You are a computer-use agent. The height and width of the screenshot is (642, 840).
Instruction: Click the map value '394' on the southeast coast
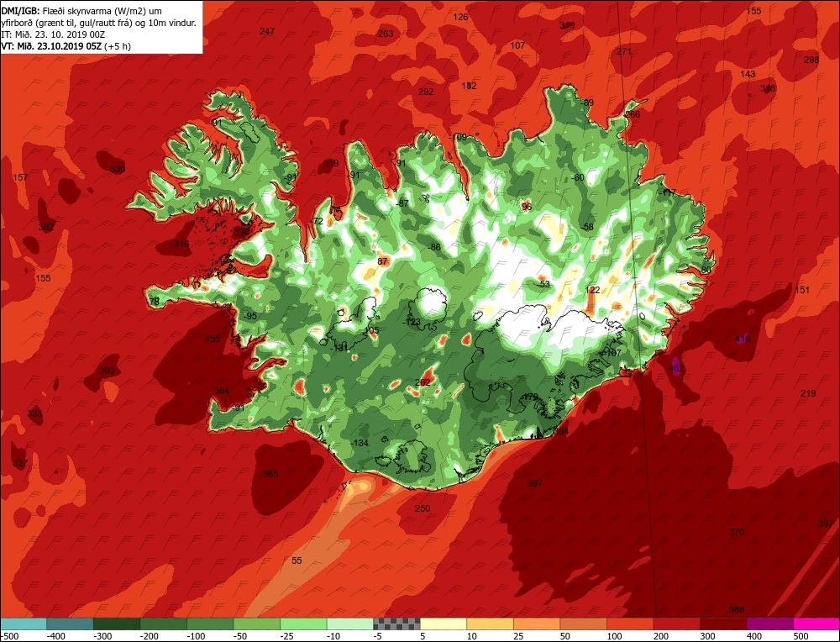pos(561,431)
